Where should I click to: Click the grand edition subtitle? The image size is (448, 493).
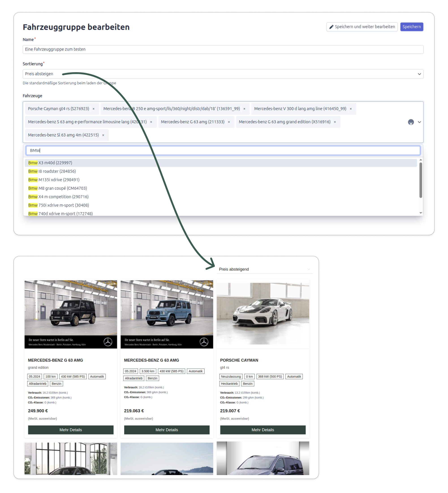(38, 368)
